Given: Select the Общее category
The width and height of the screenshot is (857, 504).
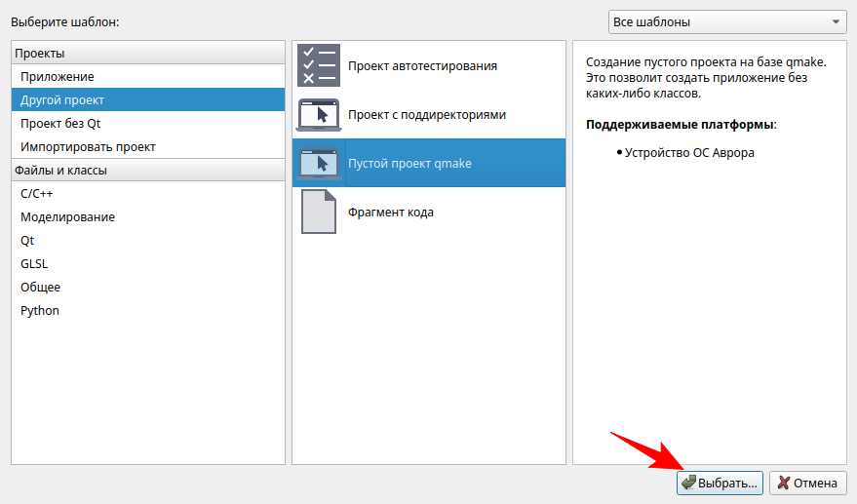Looking at the screenshot, I should click(40, 287).
